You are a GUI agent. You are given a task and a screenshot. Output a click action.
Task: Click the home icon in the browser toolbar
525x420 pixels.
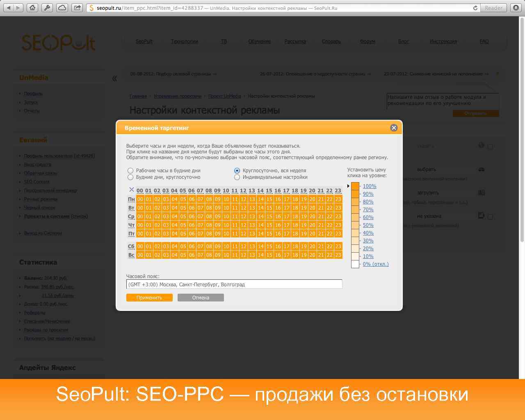point(32,7)
